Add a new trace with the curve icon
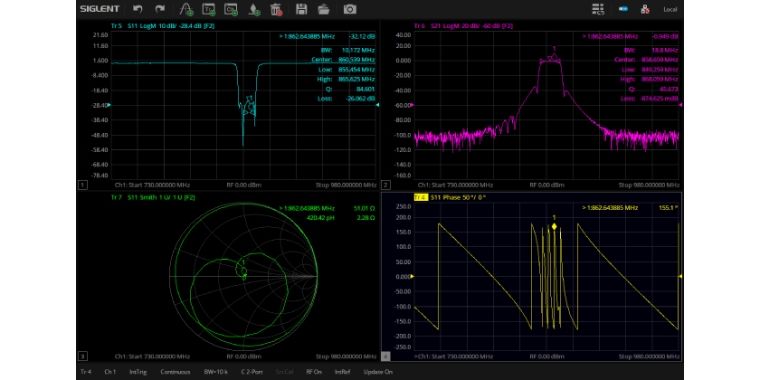 (x=185, y=9)
